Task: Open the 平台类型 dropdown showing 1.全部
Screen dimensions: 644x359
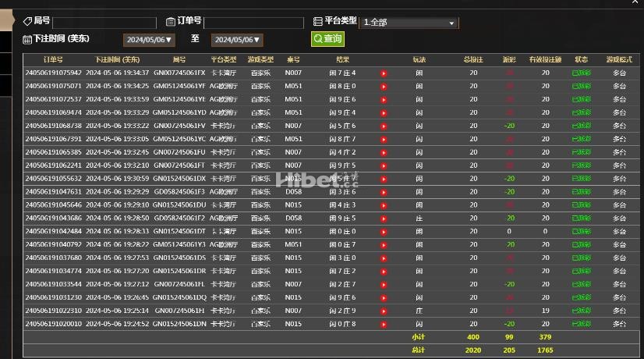Action: [x=409, y=22]
